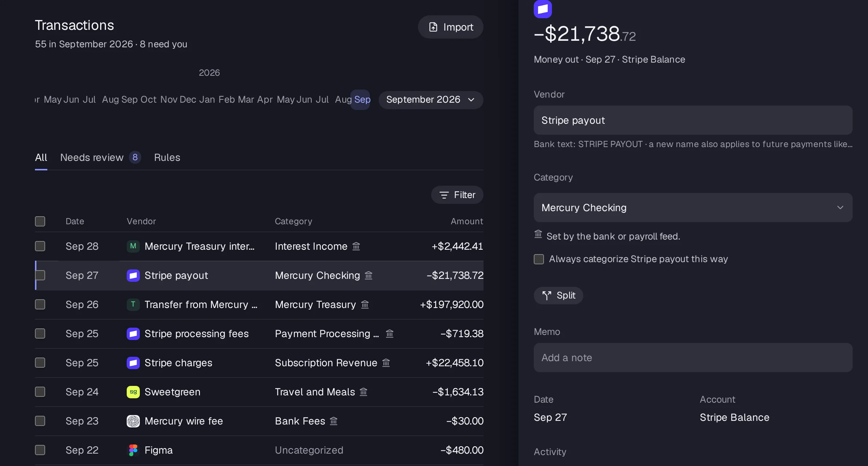Open the Filter button

[457, 195]
